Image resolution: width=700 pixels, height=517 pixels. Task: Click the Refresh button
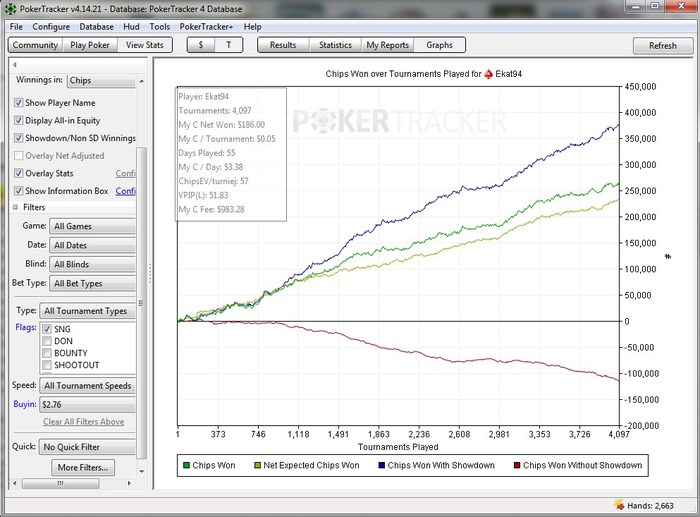coord(663,46)
